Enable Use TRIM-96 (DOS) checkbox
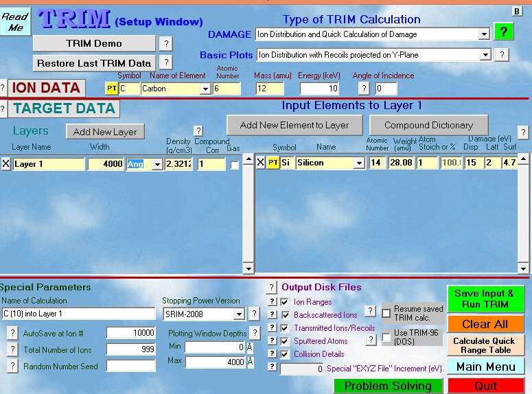The image size is (532, 394). pos(386,337)
